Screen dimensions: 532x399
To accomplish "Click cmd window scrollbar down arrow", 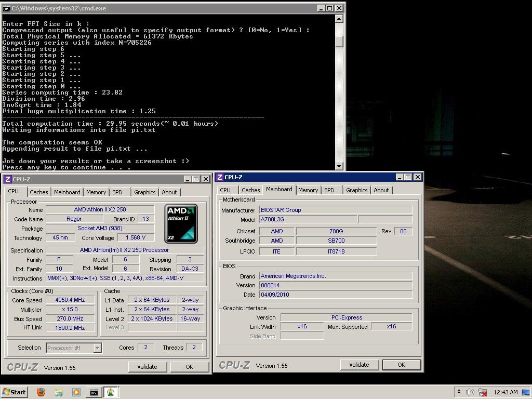I will point(339,166).
